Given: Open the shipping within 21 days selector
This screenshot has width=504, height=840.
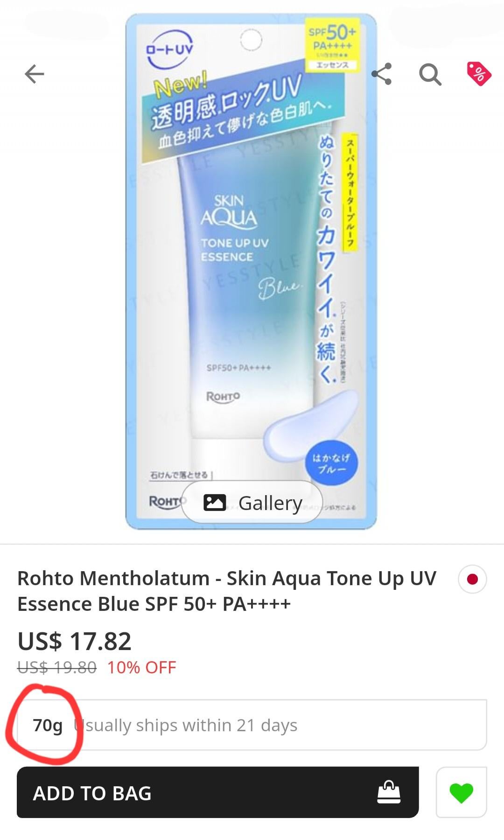Looking at the screenshot, I should click(x=252, y=725).
